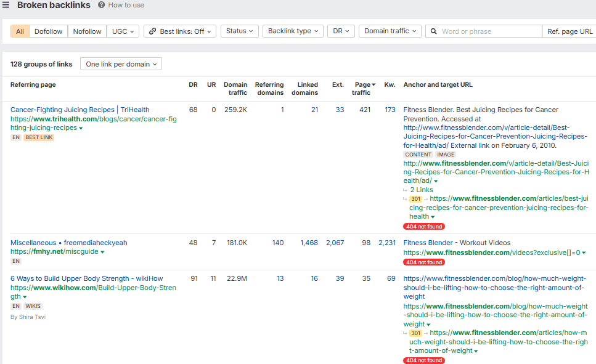Open the UGC filter dropdown
The width and height of the screenshot is (596, 364).
123,31
